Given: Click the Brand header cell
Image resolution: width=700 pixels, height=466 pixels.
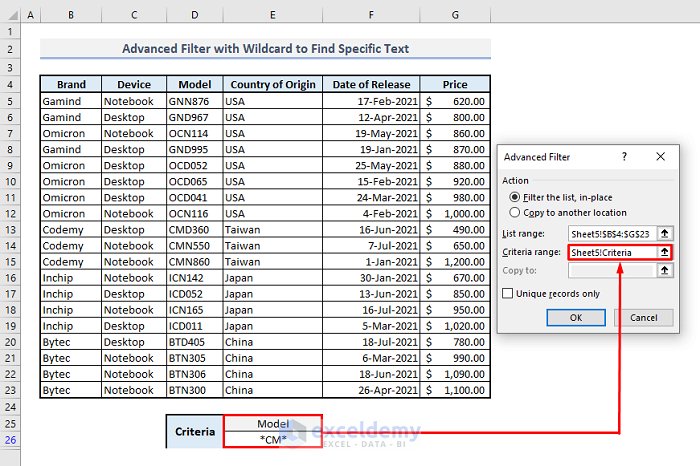Looking at the screenshot, I should [71, 84].
